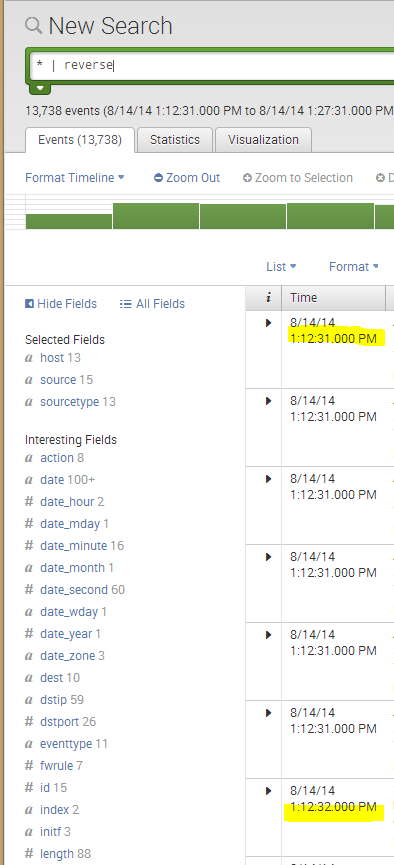Expand the search bar green handle
394x865 pixels.
pos(40,88)
